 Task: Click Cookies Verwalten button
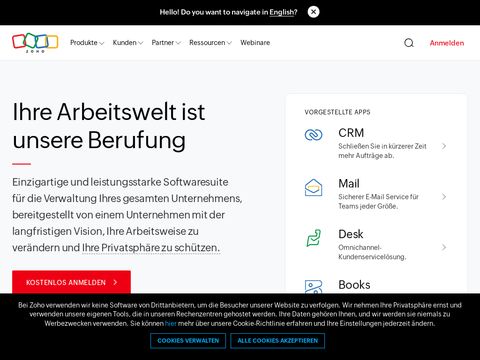(x=188, y=341)
